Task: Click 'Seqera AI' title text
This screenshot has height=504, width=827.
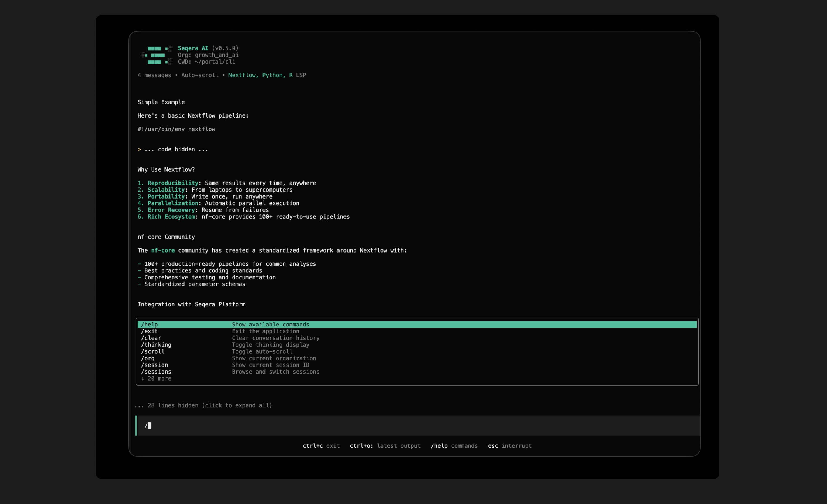Action: point(193,48)
